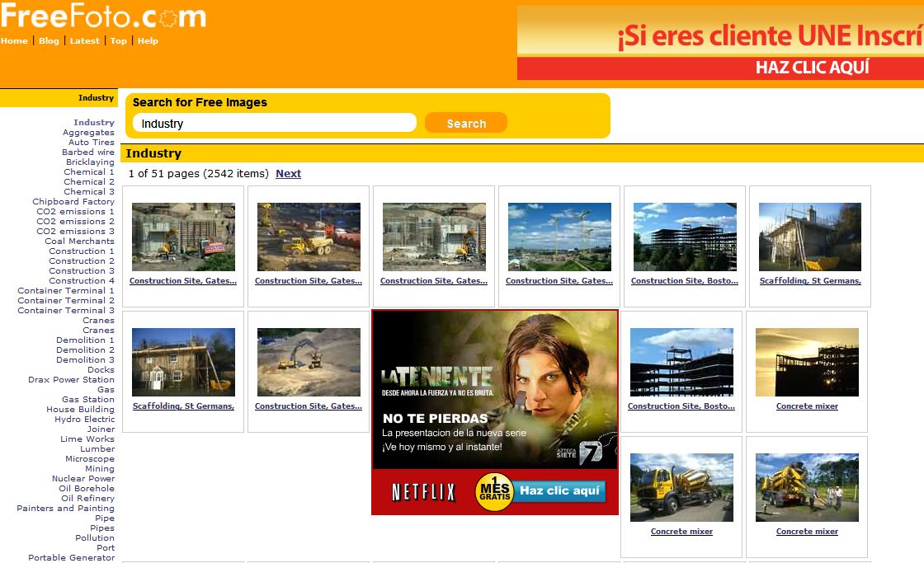View the Drax Power Station category
The height and width of the screenshot is (563, 924).
[71, 379]
